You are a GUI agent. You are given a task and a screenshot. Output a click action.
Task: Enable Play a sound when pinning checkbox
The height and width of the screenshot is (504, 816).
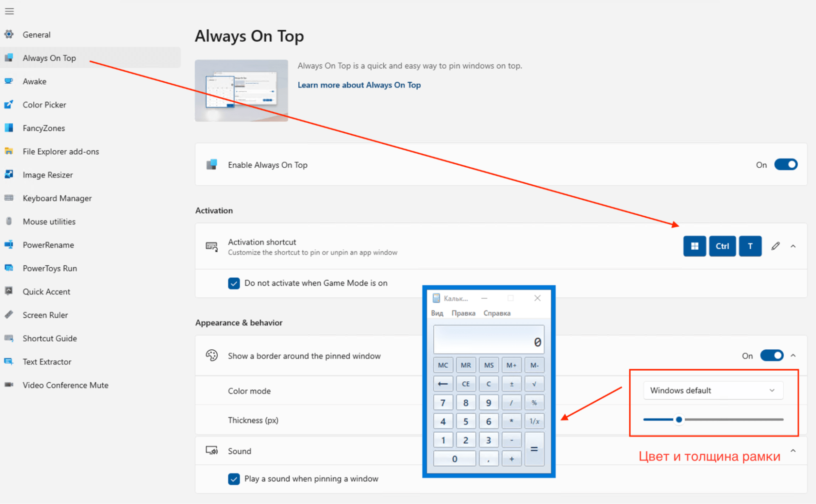click(x=233, y=479)
